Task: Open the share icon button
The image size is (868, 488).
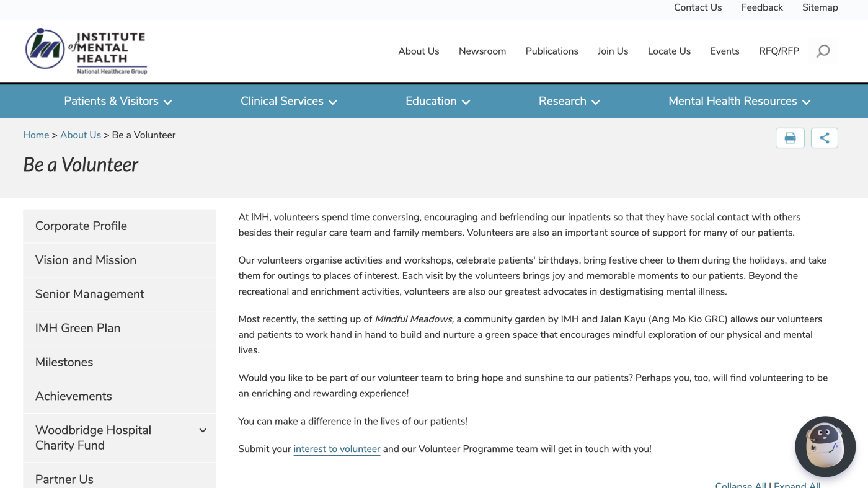Action: click(824, 138)
